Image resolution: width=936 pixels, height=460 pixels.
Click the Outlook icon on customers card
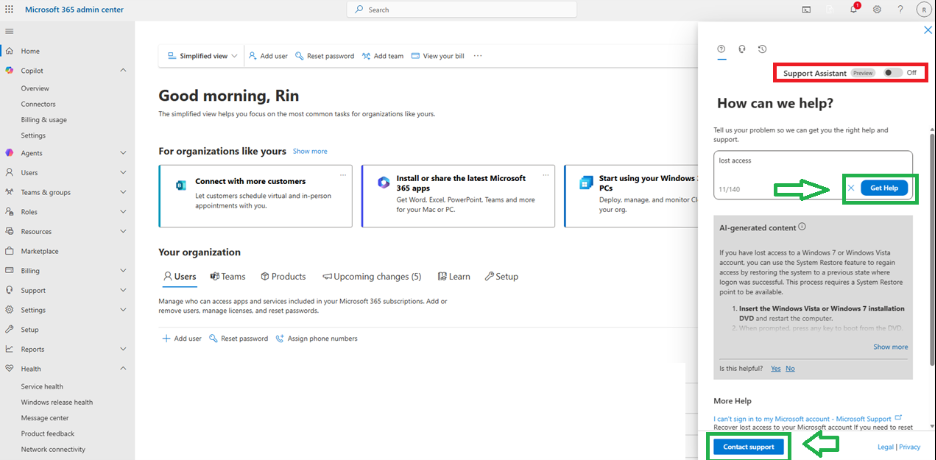pyautogui.click(x=181, y=184)
